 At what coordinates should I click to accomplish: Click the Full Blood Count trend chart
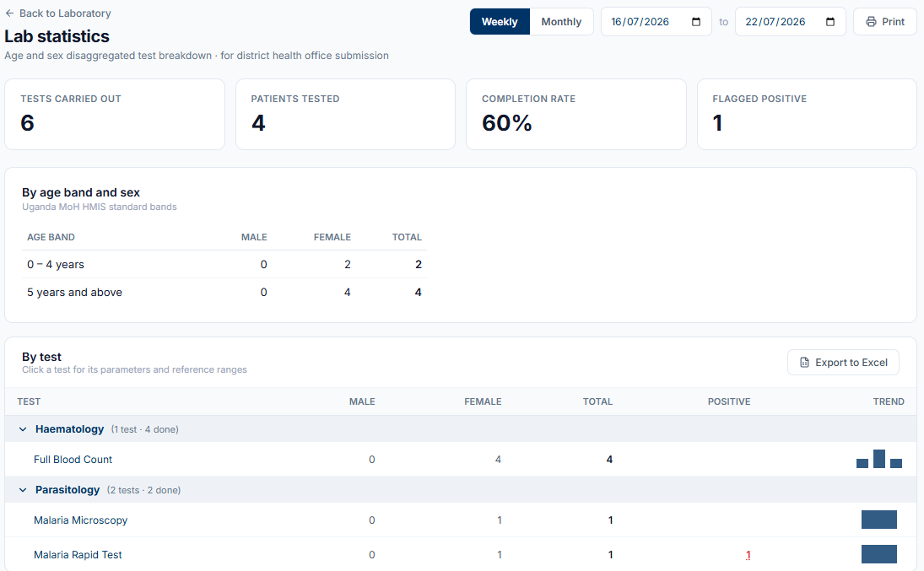(x=879, y=459)
